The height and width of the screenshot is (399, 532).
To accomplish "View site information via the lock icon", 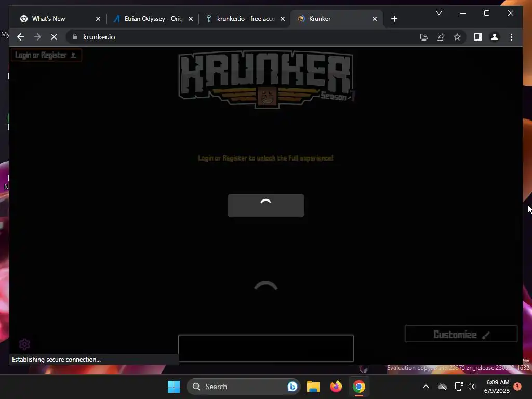I will (x=75, y=37).
